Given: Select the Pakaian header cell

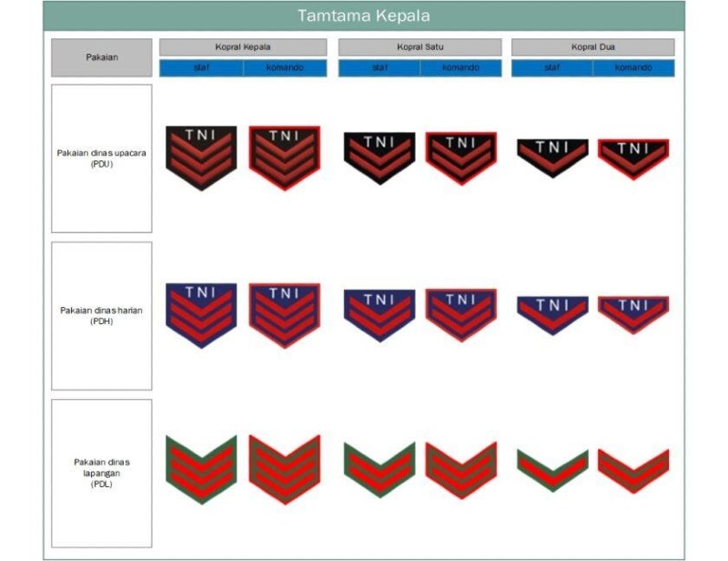Looking at the screenshot, I should coord(102,57).
